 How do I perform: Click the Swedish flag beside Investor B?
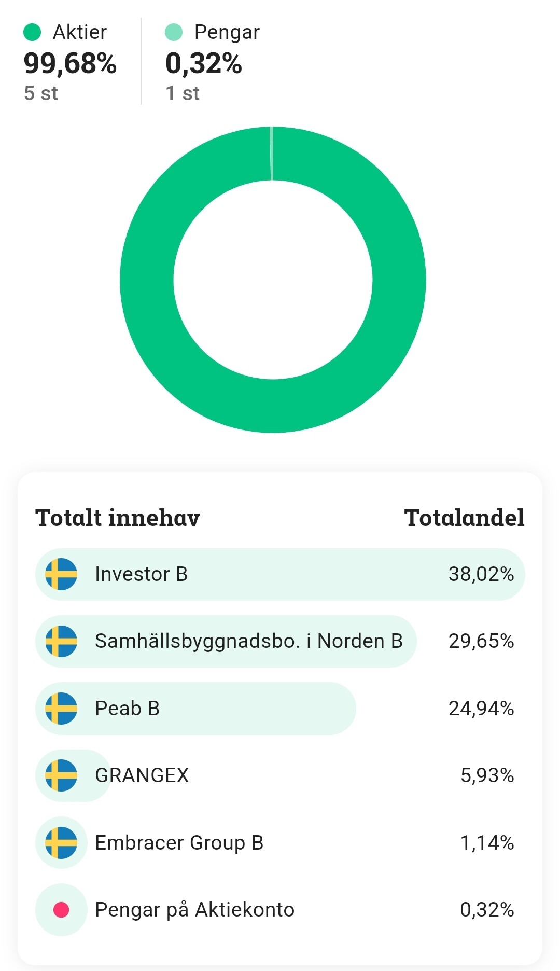click(x=61, y=574)
